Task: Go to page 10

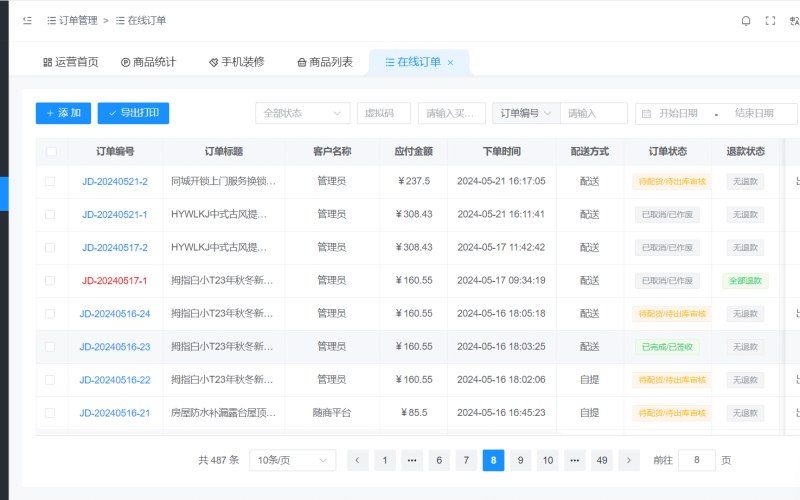Action: [x=547, y=460]
